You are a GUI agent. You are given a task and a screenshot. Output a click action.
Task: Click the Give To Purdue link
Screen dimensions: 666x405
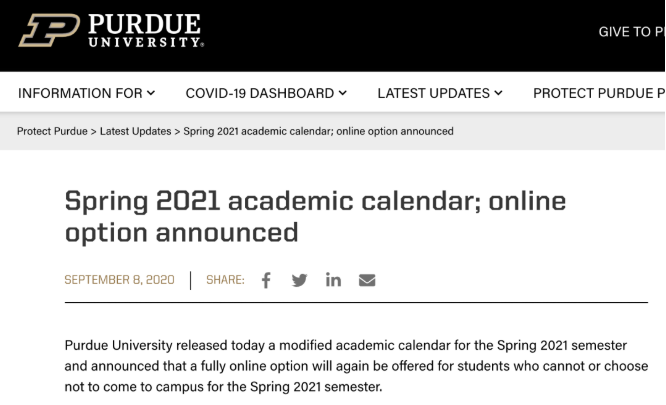coord(630,31)
